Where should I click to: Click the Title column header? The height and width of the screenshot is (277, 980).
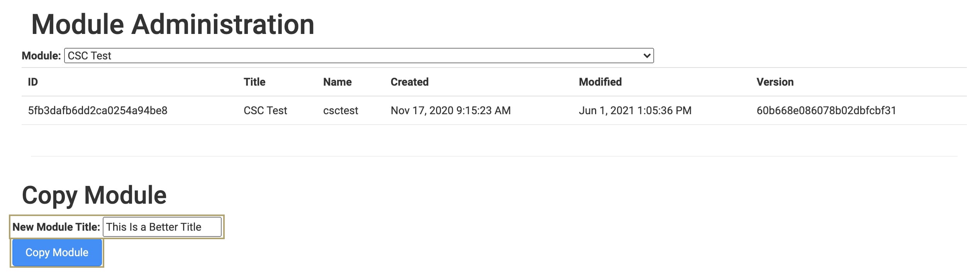tap(254, 82)
